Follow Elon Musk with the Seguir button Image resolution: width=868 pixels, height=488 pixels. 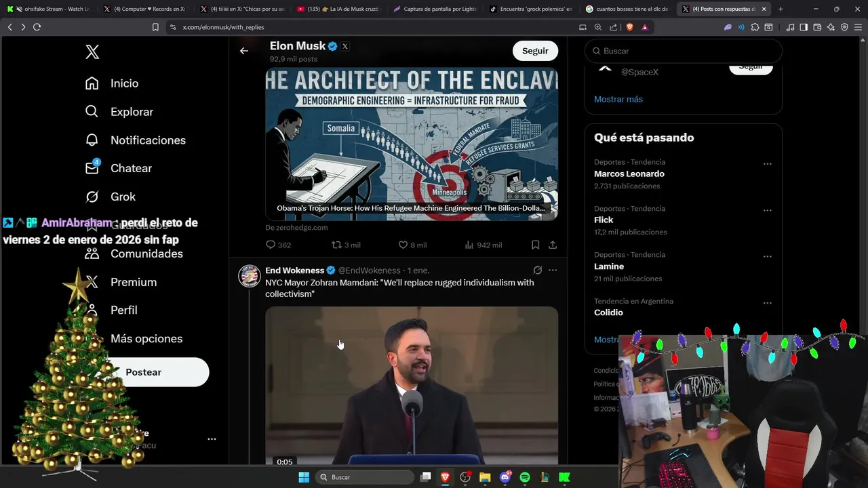[x=535, y=51]
